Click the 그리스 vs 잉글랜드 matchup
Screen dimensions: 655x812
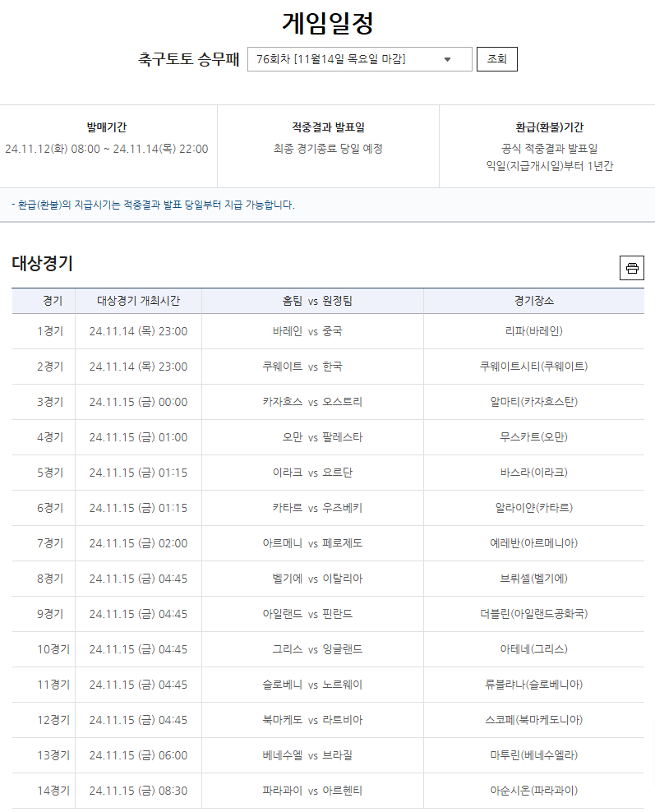pyautogui.click(x=312, y=649)
